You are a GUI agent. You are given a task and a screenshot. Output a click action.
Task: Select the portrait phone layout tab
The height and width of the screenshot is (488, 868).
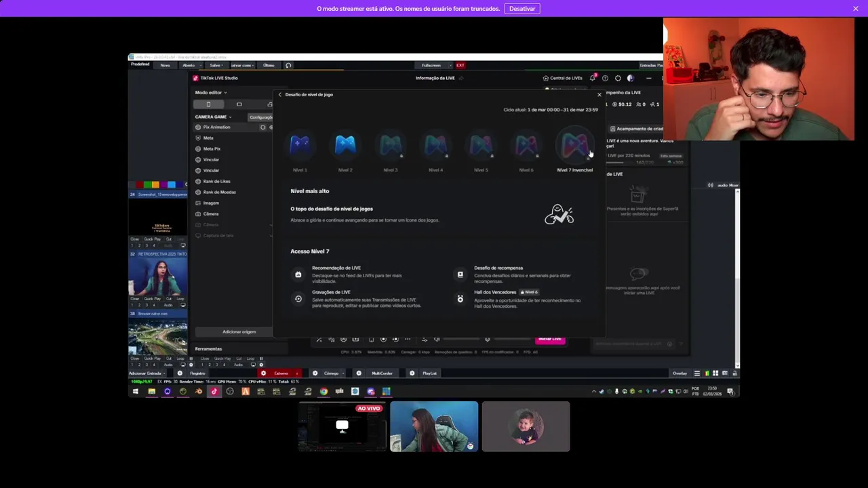point(208,104)
